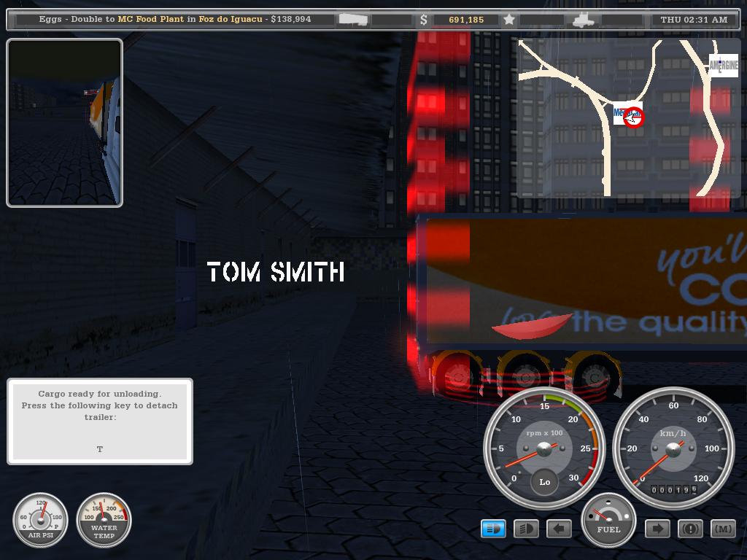Click the trailer condition bar in top bar
This screenshot has width=747, height=560.
click(x=392, y=20)
